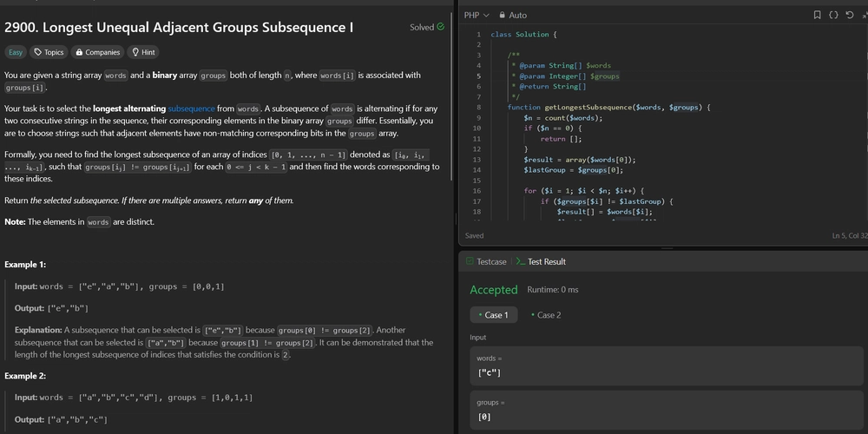Click line number 8 in the editor gutter

pyautogui.click(x=478, y=108)
